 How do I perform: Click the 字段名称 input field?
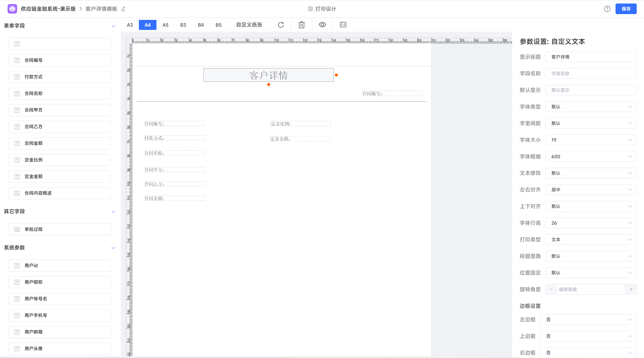pos(591,73)
